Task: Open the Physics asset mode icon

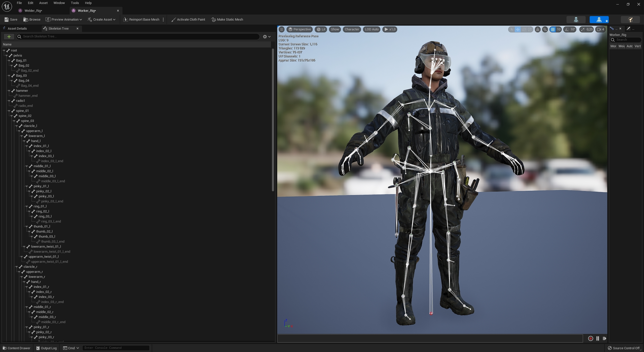Action: tap(630, 20)
